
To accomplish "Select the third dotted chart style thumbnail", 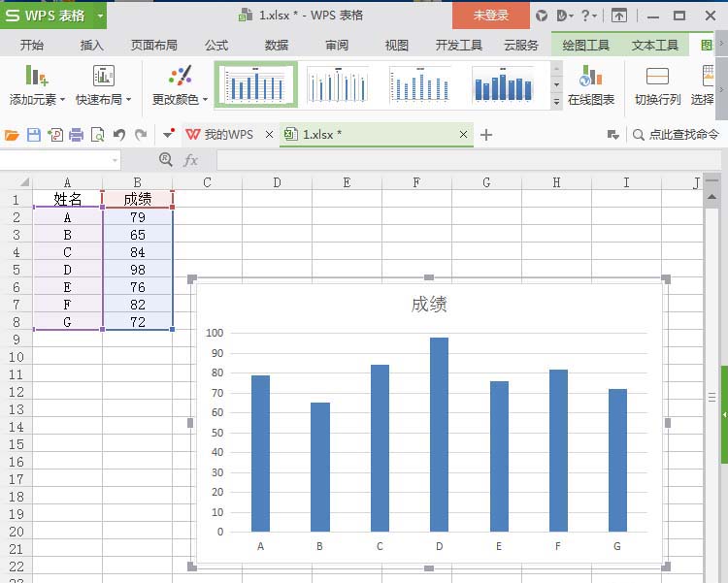I will click(420, 85).
